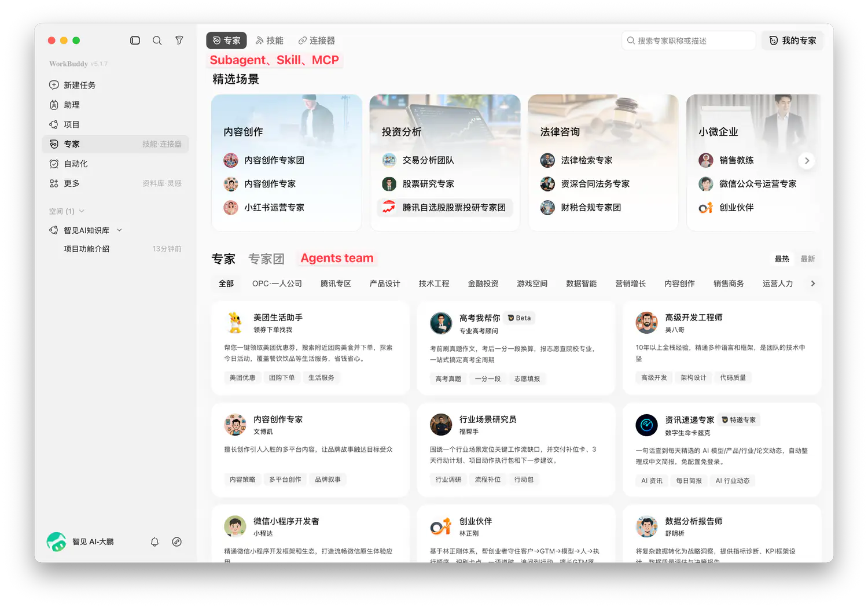Select the 营销增长 category
868x608 pixels.
tap(631, 283)
